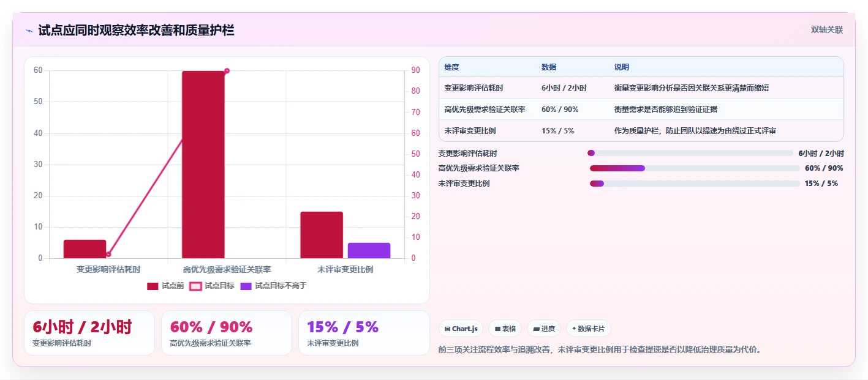Click x-axis label 未评审变更比例
The height and width of the screenshot is (380, 868).
pyautogui.click(x=345, y=269)
